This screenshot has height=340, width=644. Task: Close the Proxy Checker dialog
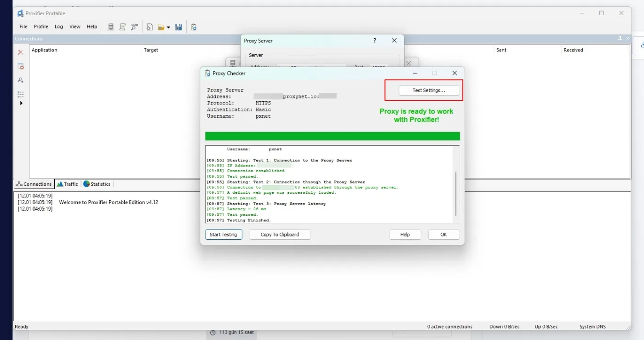[454, 73]
